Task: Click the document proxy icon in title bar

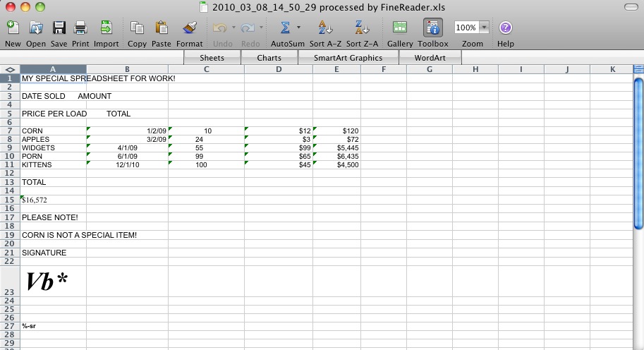Action: point(204,7)
